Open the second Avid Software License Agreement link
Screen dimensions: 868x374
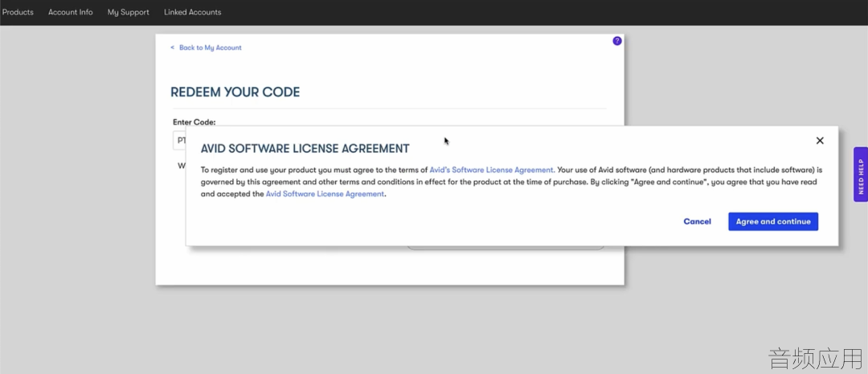click(325, 194)
